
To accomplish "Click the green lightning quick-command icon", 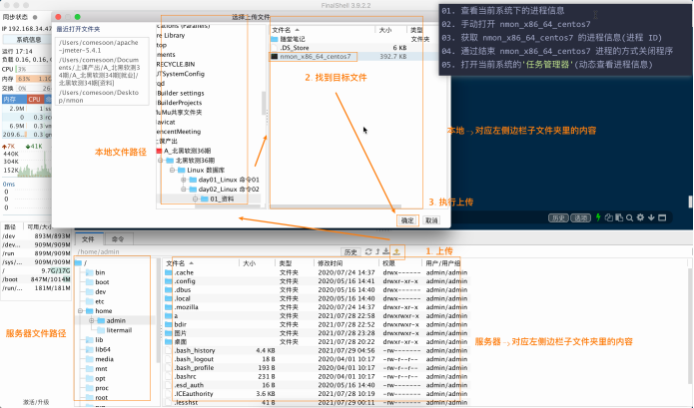I will click(598, 217).
